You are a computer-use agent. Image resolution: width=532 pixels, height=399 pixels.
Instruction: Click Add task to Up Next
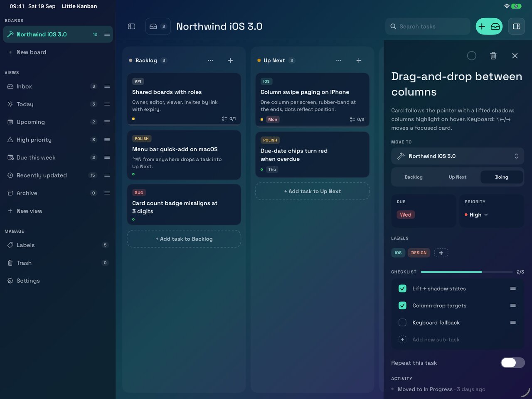click(x=313, y=191)
